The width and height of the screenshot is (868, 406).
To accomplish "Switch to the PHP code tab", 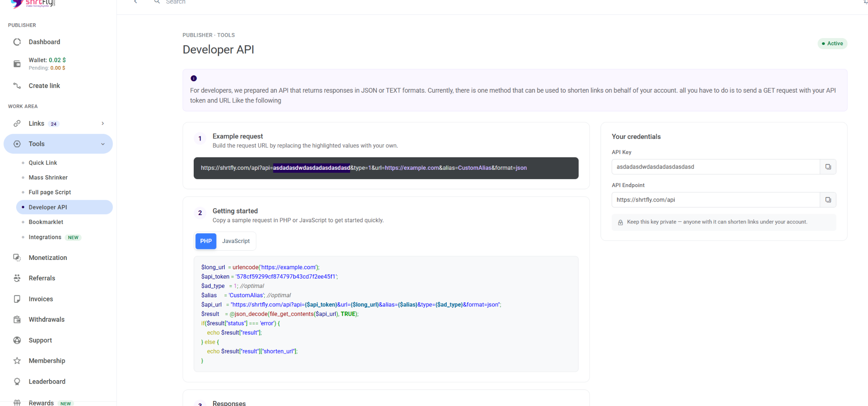I will tap(206, 241).
